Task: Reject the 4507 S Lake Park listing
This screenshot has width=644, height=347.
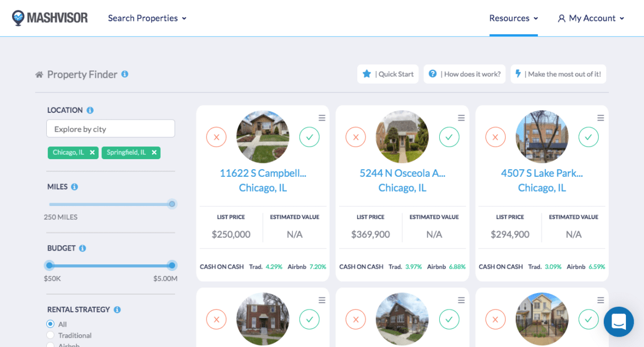Action: (x=495, y=137)
